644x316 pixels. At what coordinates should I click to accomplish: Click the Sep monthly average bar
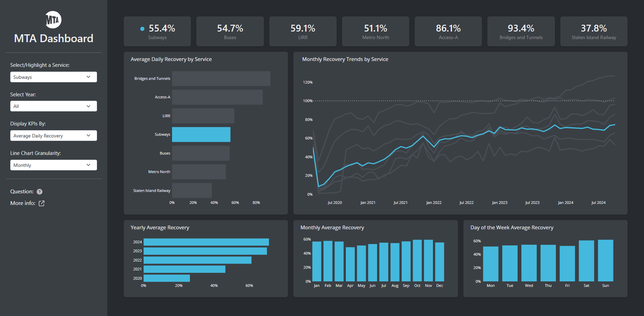click(406, 262)
